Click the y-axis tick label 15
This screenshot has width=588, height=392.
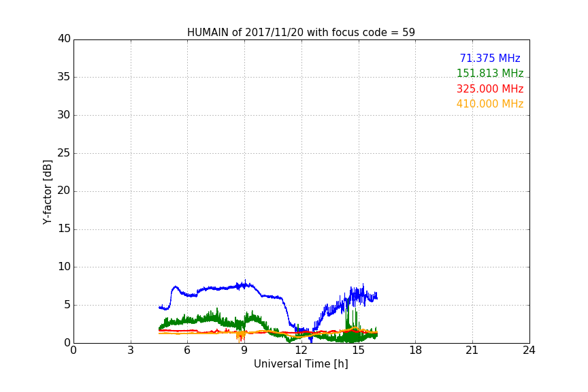click(64, 229)
